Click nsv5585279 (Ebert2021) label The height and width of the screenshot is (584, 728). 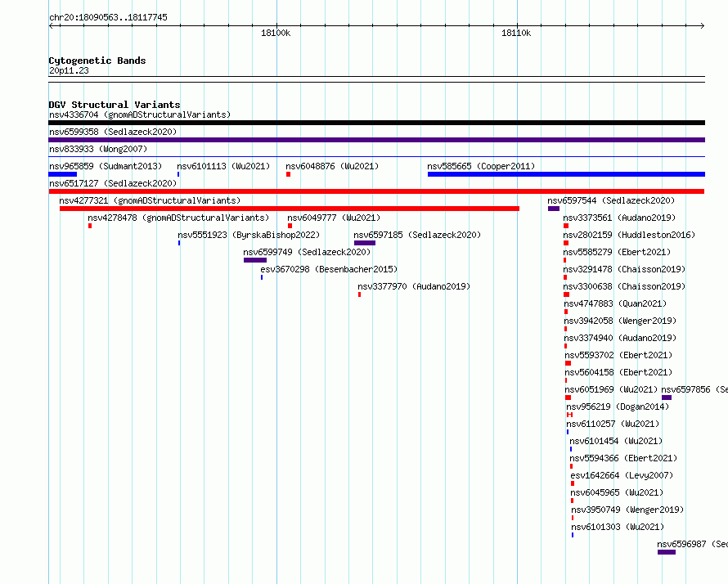[617, 252]
